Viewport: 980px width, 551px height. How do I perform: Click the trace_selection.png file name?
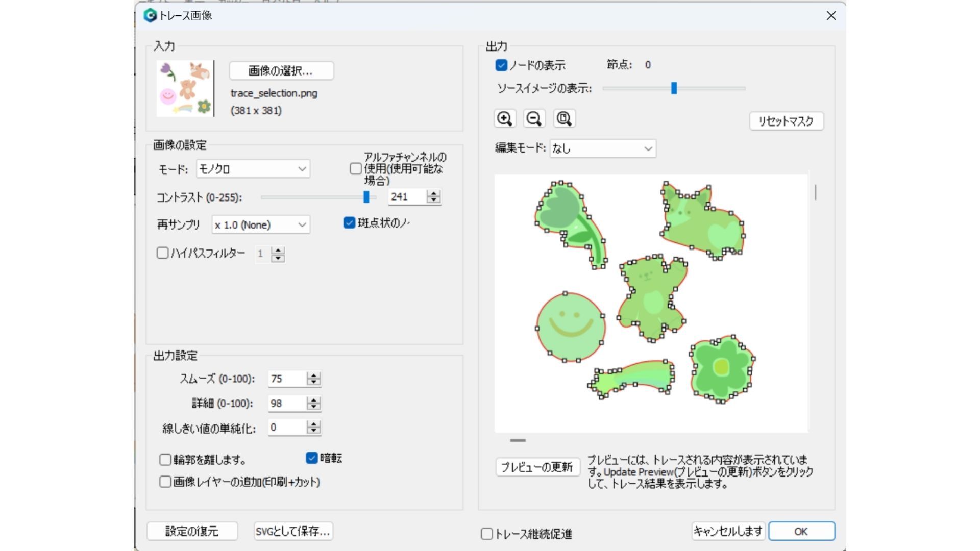tap(274, 93)
